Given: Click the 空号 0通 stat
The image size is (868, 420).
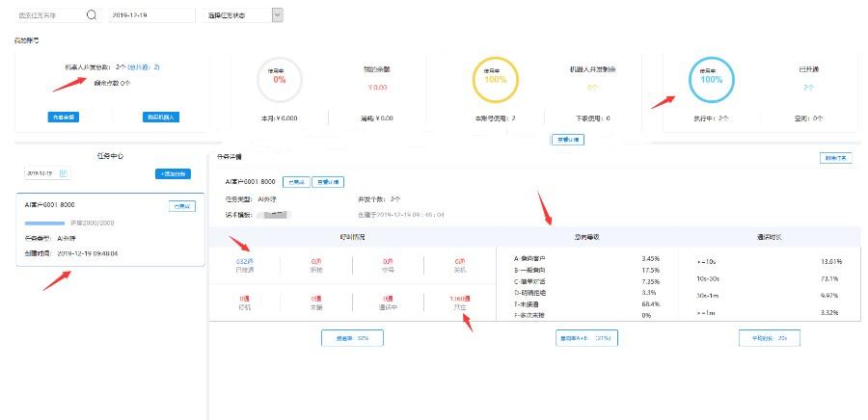Looking at the screenshot, I should point(388,265).
